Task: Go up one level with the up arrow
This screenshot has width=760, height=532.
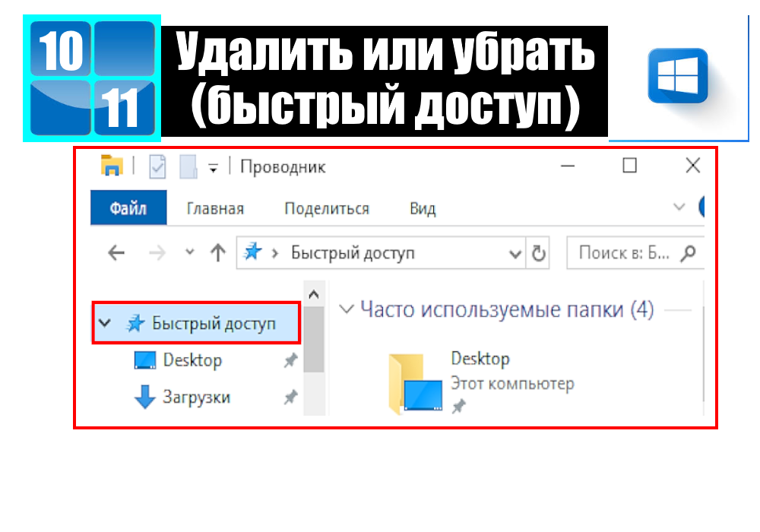Action: 218,252
